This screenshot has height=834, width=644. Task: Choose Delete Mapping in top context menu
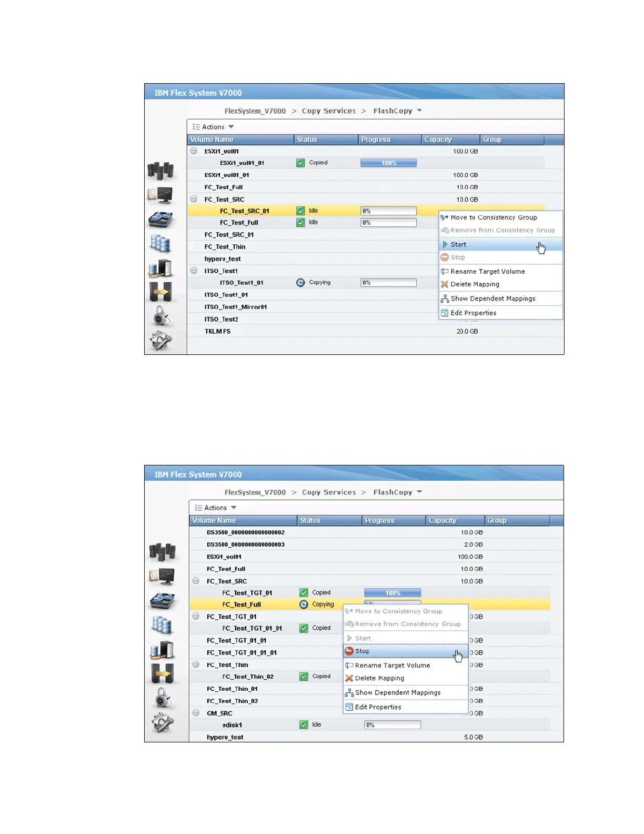500,284
